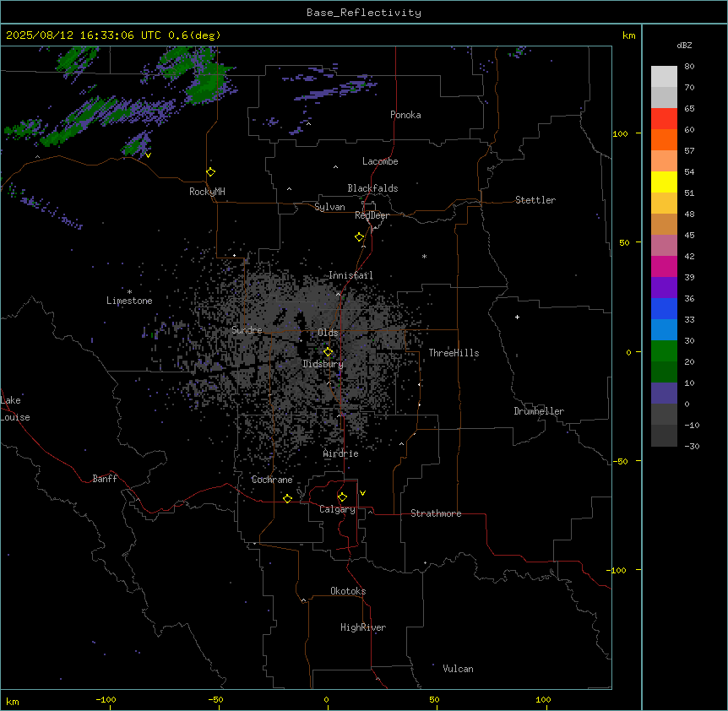The width and height of the screenshot is (728, 711).
Task: Click the km unit label at bottom left
Action: [13, 701]
